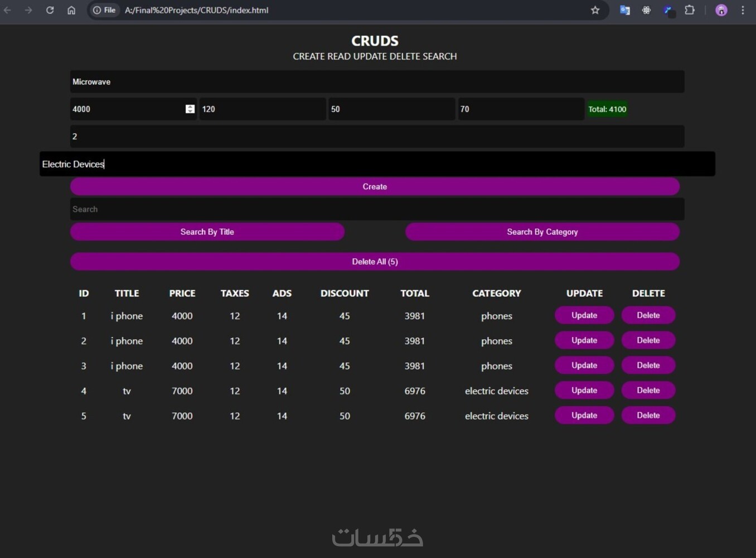Open the React developer tools extension icon
This screenshot has width=756, height=558.
click(x=646, y=10)
